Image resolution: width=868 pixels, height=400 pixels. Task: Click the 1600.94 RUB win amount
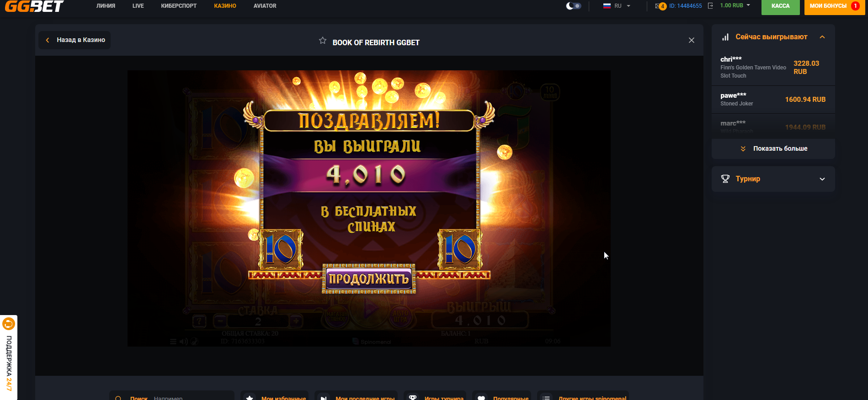pos(805,100)
